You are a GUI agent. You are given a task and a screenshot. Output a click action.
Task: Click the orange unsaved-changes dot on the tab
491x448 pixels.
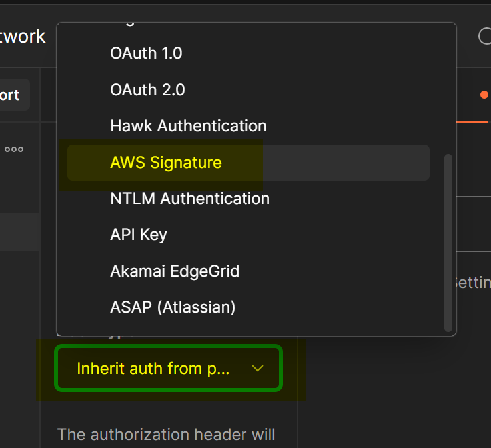point(484,95)
